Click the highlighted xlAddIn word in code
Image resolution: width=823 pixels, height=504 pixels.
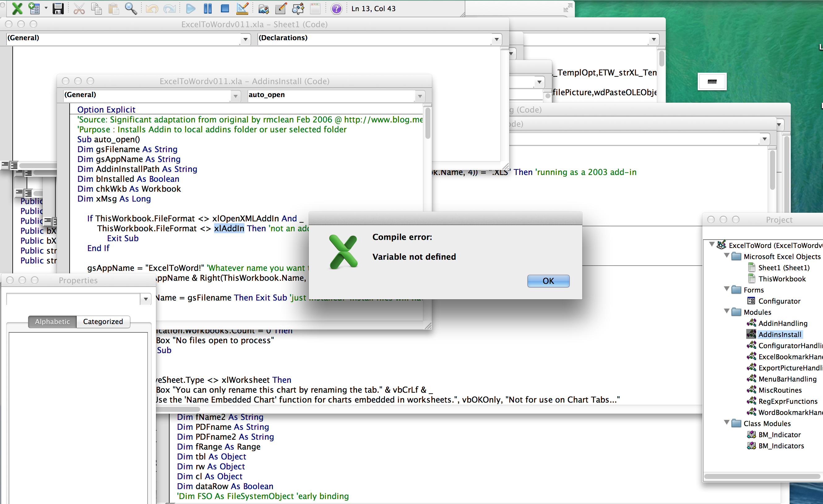[x=229, y=228]
